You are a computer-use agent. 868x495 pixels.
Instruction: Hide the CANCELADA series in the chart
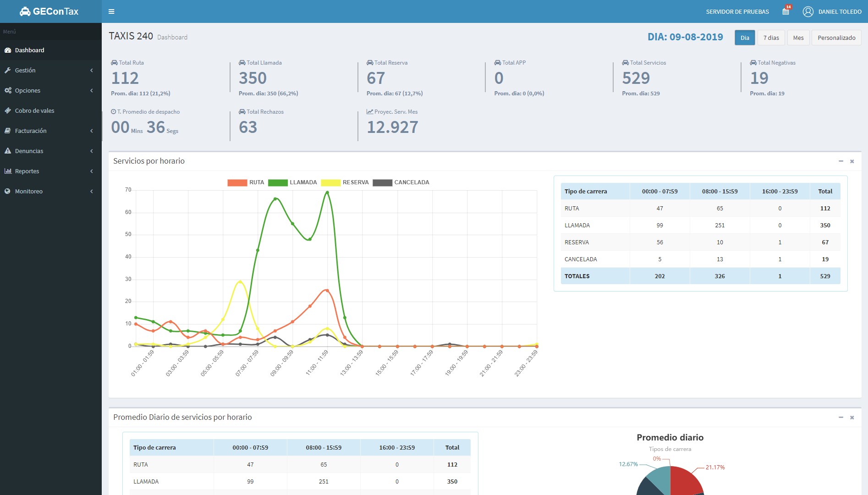click(x=401, y=182)
